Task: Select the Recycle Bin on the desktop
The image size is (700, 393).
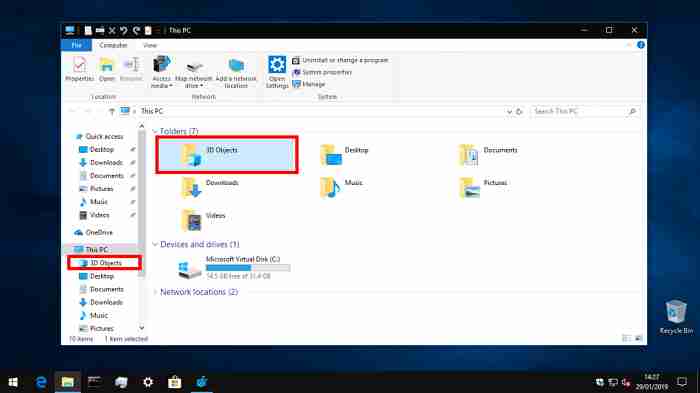Action: coord(676,317)
